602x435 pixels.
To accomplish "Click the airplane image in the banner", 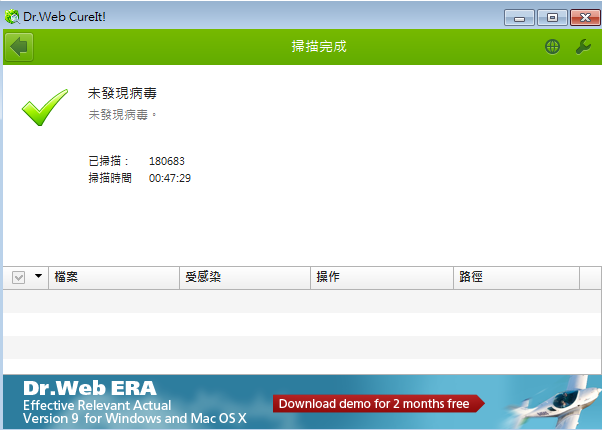I will coord(553,403).
